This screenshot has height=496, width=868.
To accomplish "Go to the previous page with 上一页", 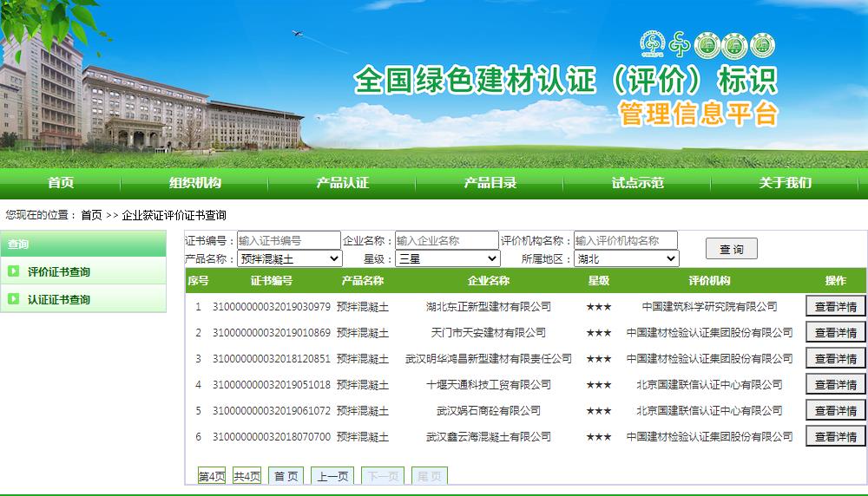I will 332,476.
